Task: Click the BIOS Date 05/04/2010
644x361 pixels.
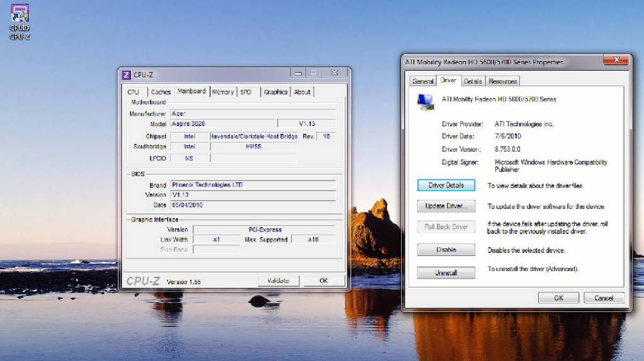Action: point(253,205)
